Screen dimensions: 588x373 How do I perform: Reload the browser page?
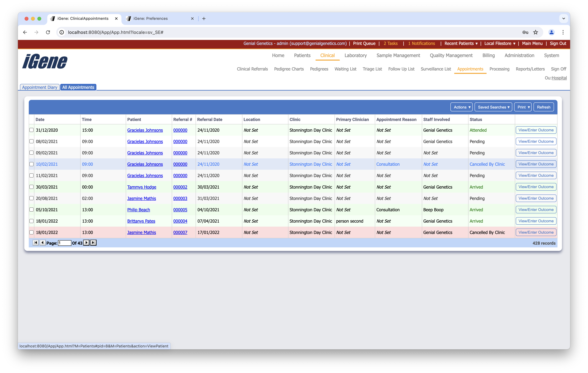48,32
